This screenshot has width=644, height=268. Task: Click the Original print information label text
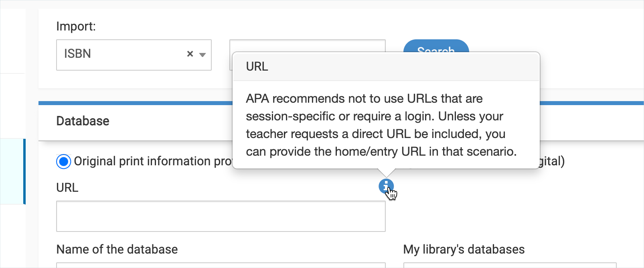coord(152,161)
